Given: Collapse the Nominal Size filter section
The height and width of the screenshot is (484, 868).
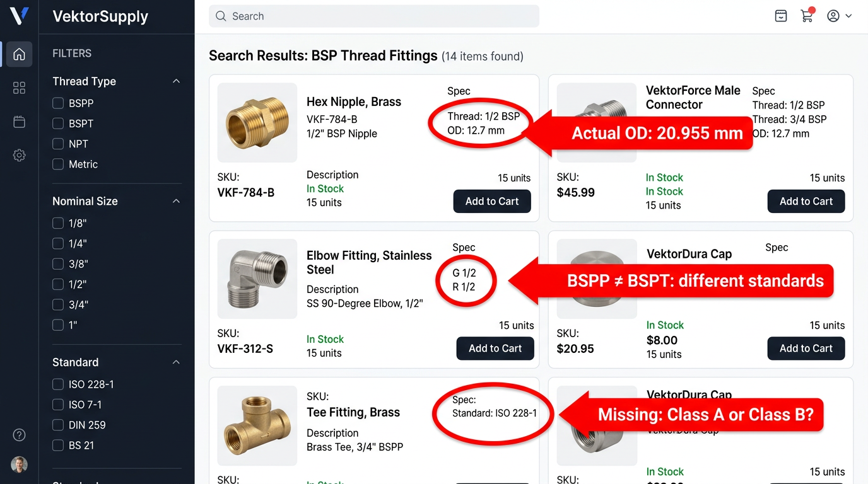Looking at the screenshot, I should [177, 201].
